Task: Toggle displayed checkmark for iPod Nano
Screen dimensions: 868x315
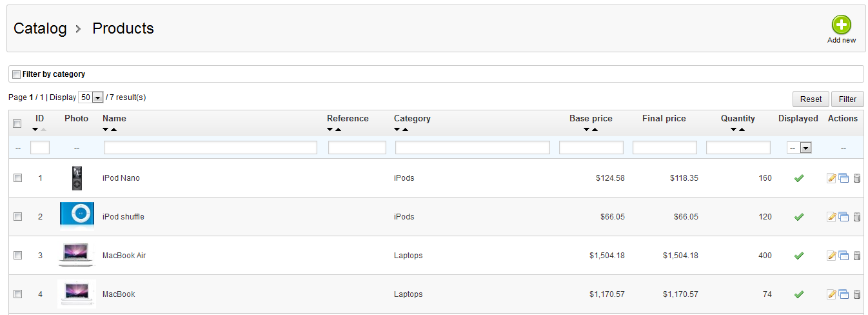Action: coord(798,178)
